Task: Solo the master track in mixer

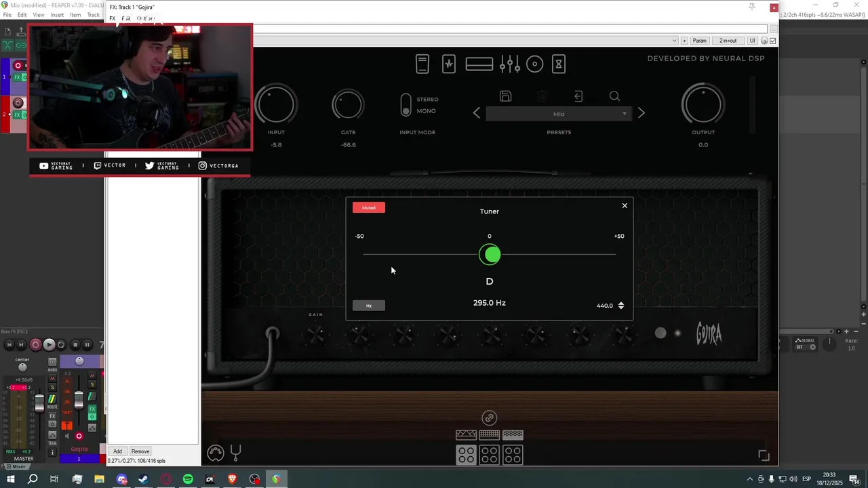Action: tap(52, 387)
